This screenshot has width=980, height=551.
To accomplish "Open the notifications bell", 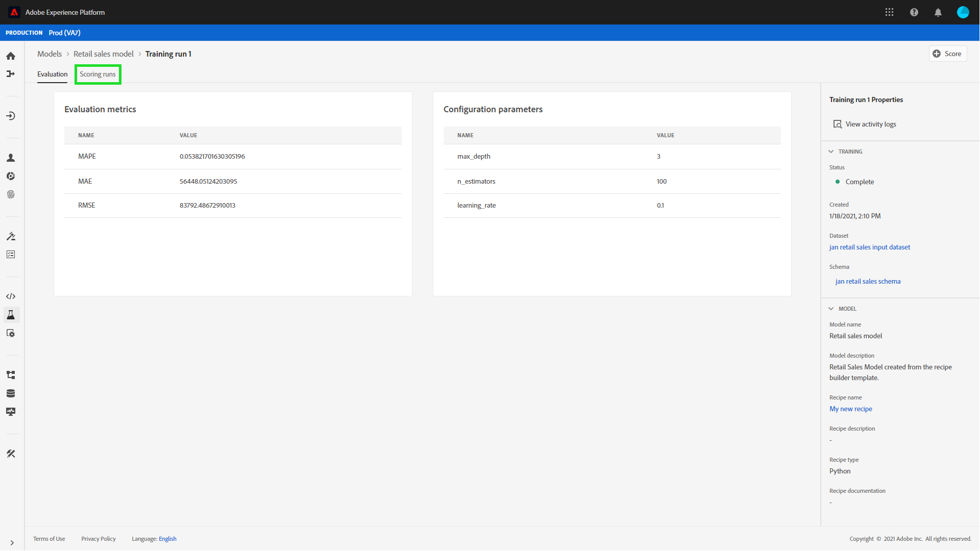I will tap(938, 12).
